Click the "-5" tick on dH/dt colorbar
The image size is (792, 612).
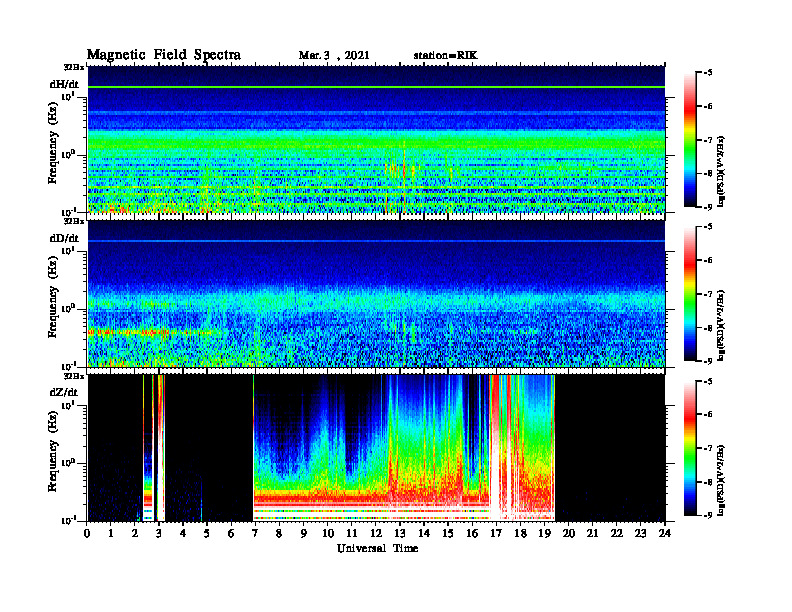[706, 73]
